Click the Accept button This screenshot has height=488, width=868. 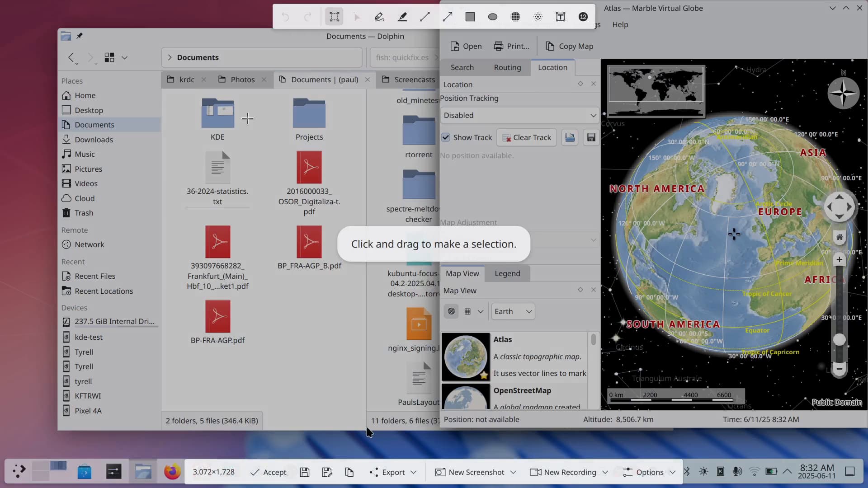tap(268, 472)
